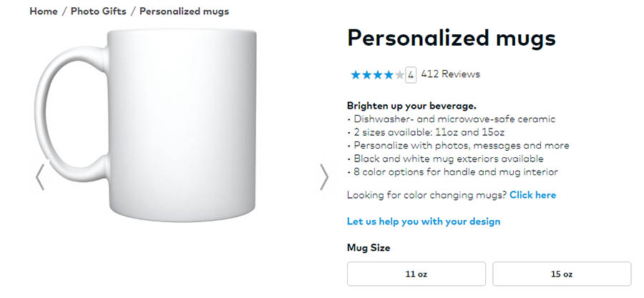Open Photo Gifts breadcrumb link
Viewport: 644px width, 298px height.
point(98,11)
